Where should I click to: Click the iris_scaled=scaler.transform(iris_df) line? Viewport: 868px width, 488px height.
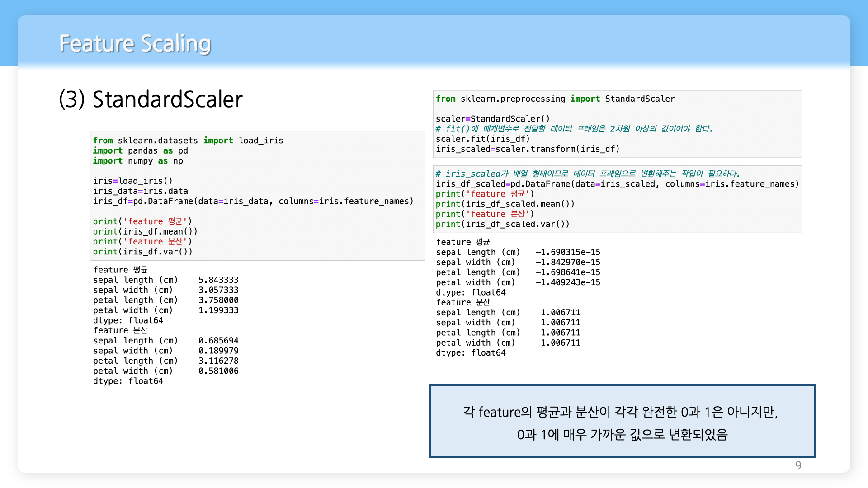coord(527,149)
